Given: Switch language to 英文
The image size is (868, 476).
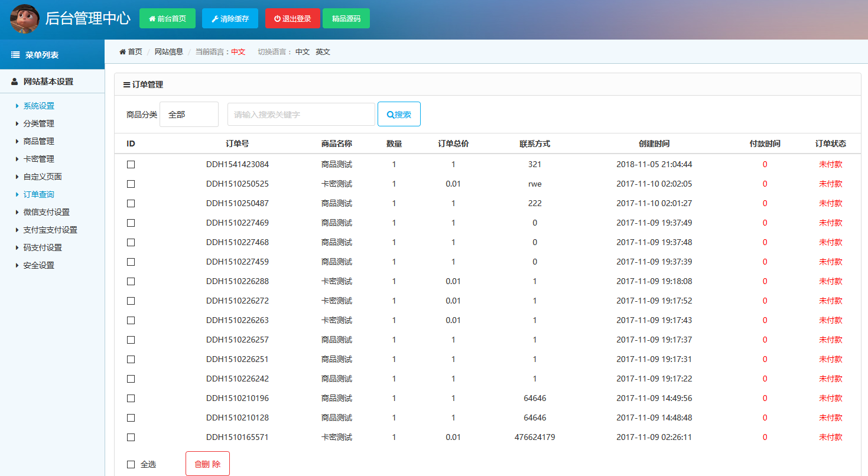Looking at the screenshot, I should pyautogui.click(x=323, y=52).
